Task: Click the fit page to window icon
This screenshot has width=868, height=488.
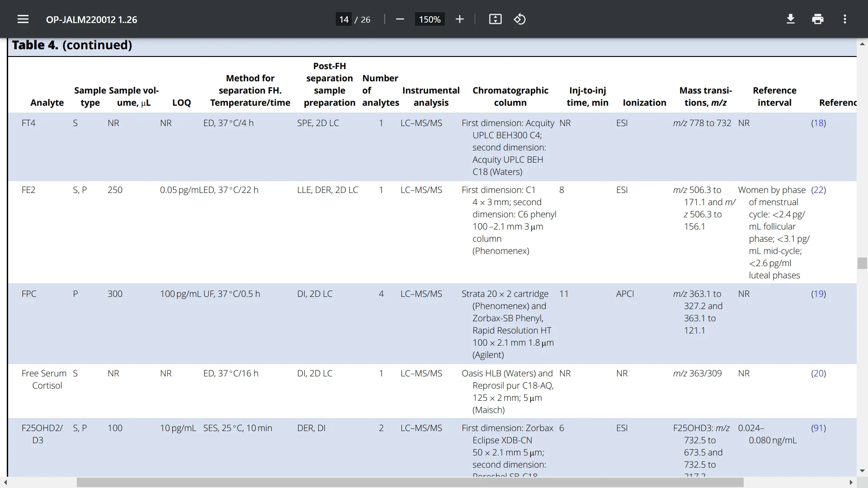Action: click(495, 20)
